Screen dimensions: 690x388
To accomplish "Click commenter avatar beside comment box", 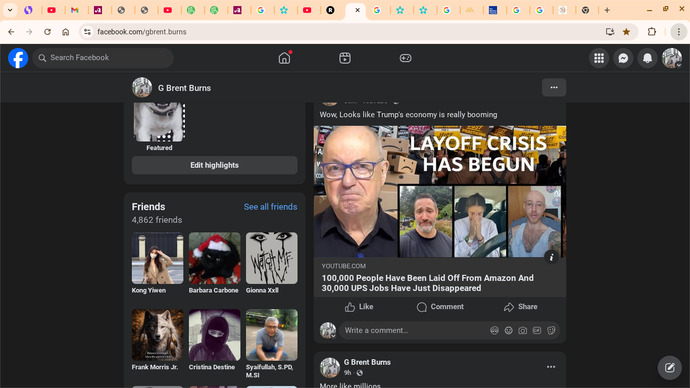I will point(328,330).
